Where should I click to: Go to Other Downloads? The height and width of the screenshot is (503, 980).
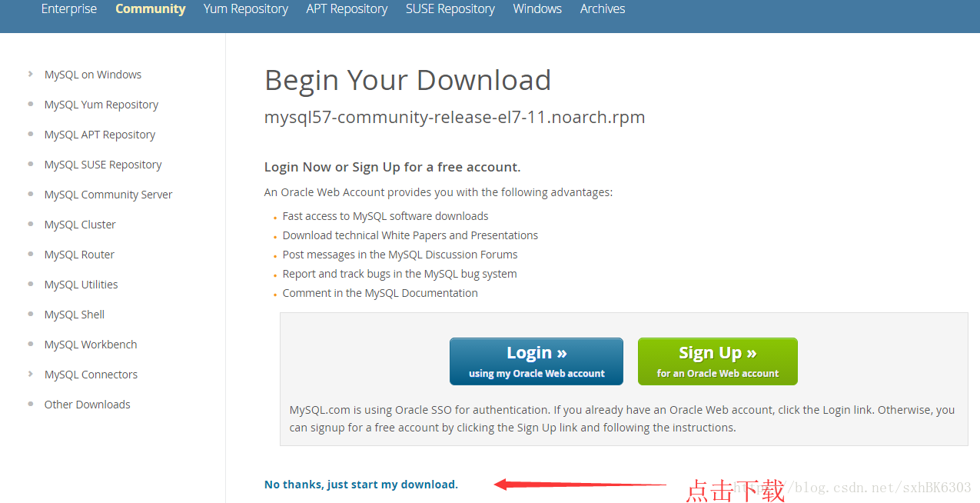[88, 405]
